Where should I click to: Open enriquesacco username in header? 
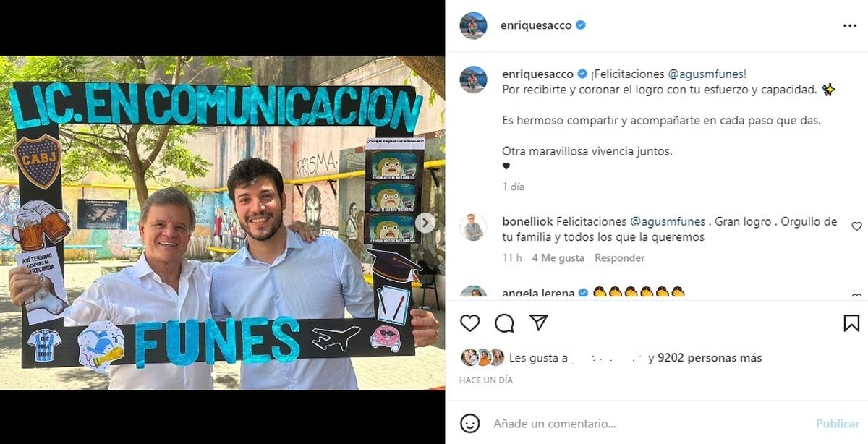click(x=536, y=25)
